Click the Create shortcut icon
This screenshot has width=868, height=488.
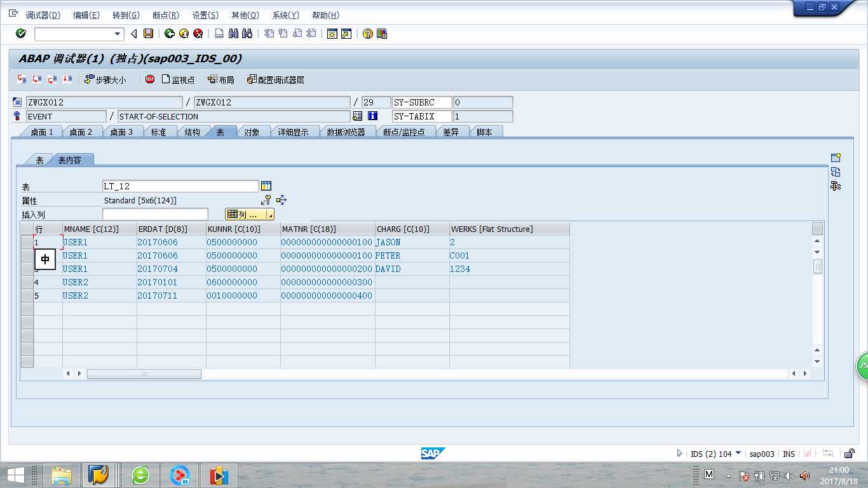click(x=346, y=34)
